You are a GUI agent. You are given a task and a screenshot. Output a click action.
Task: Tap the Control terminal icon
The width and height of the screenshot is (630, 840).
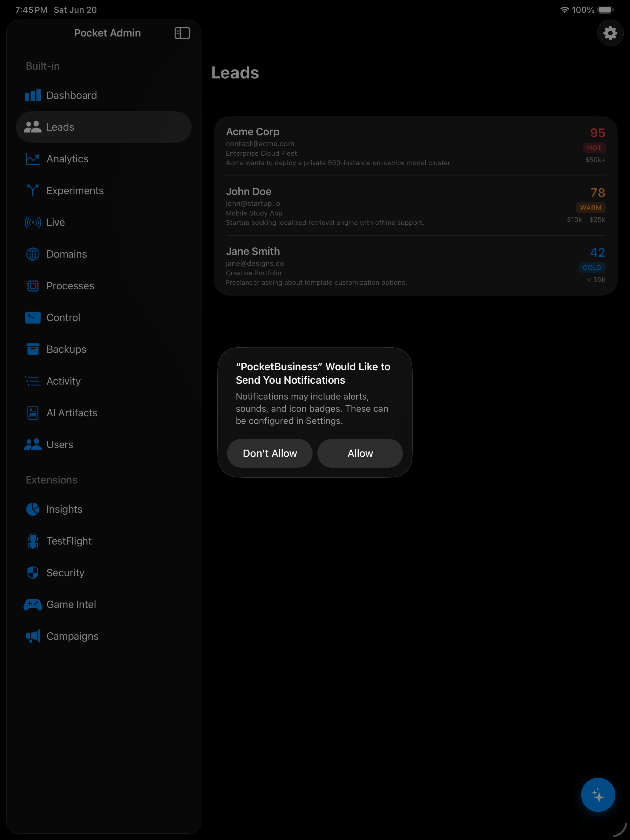(x=33, y=317)
